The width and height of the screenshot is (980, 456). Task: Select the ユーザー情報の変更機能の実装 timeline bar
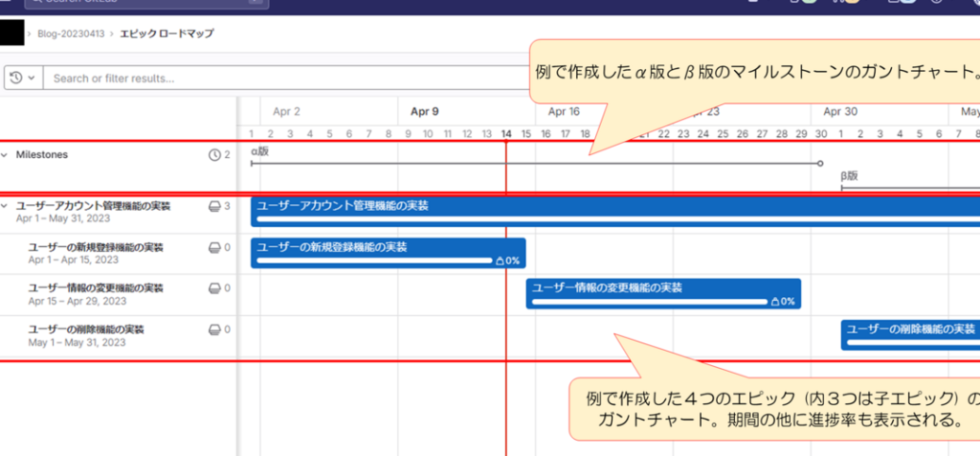click(663, 293)
